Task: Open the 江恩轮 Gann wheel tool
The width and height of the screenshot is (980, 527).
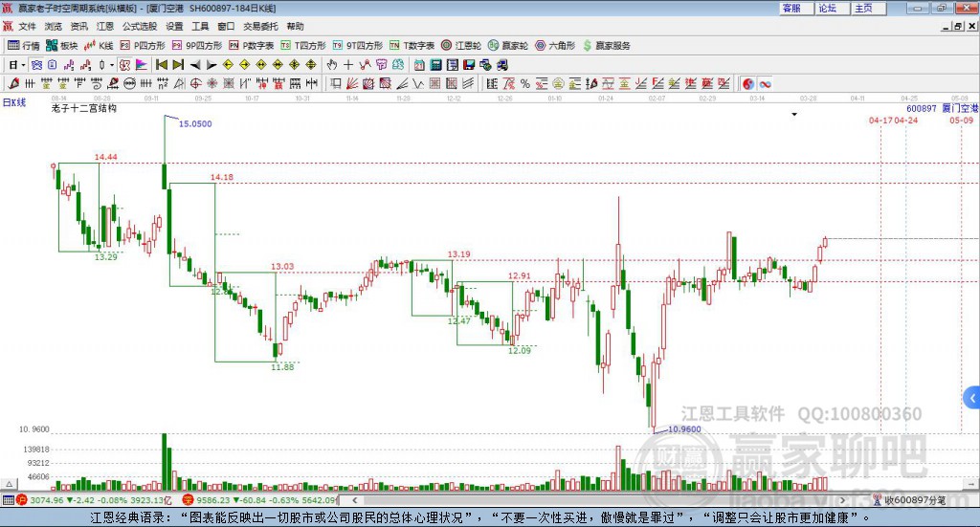Action: [461, 46]
